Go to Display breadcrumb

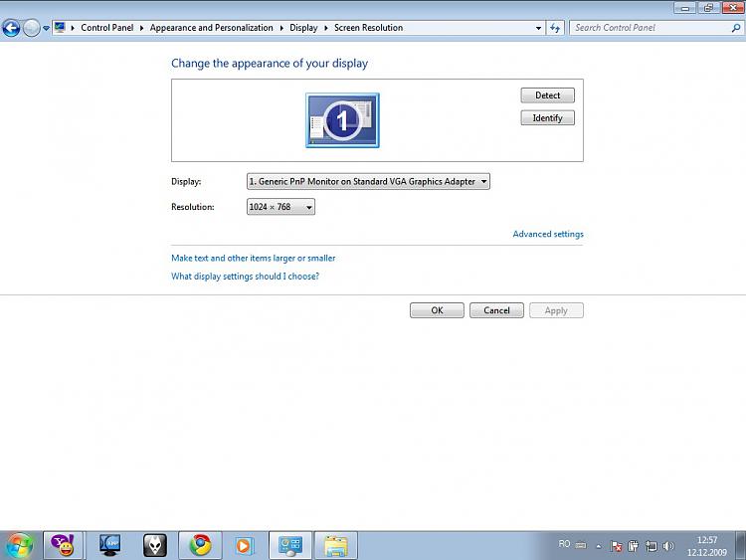[x=303, y=28]
